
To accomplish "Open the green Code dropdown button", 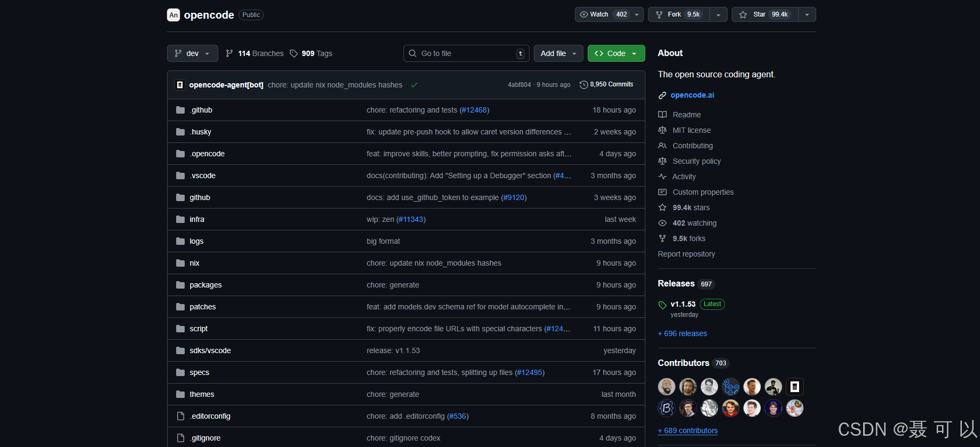I will click(x=616, y=53).
